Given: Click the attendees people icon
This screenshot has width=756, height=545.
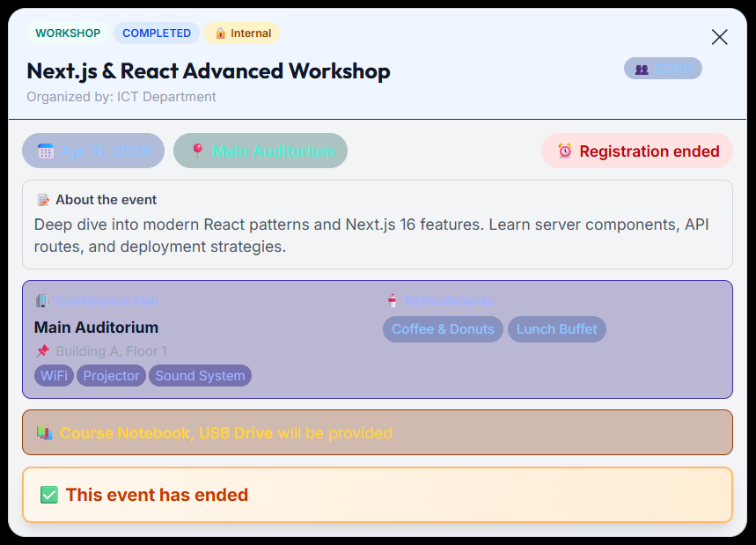Looking at the screenshot, I should click(x=642, y=69).
